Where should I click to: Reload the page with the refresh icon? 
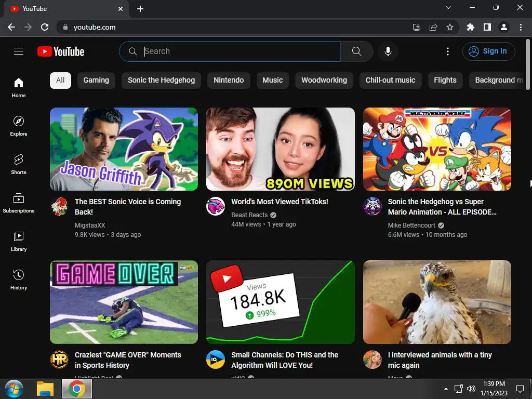(45, 27)
